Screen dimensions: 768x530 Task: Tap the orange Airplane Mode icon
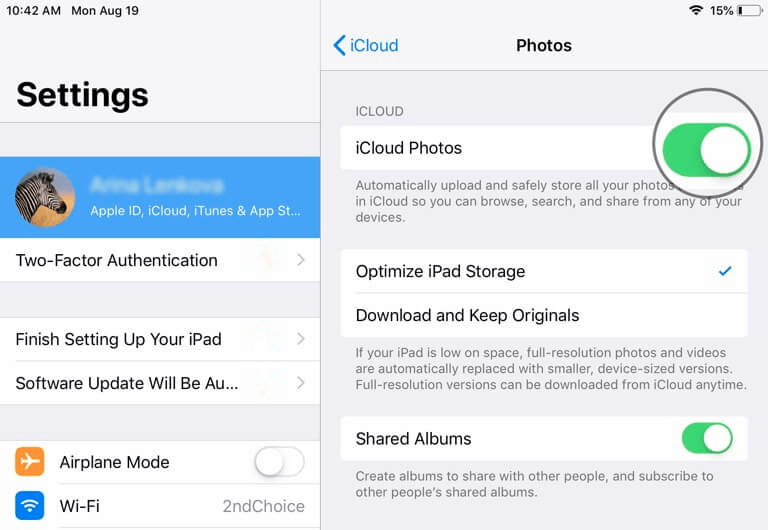tap(29, 461)
